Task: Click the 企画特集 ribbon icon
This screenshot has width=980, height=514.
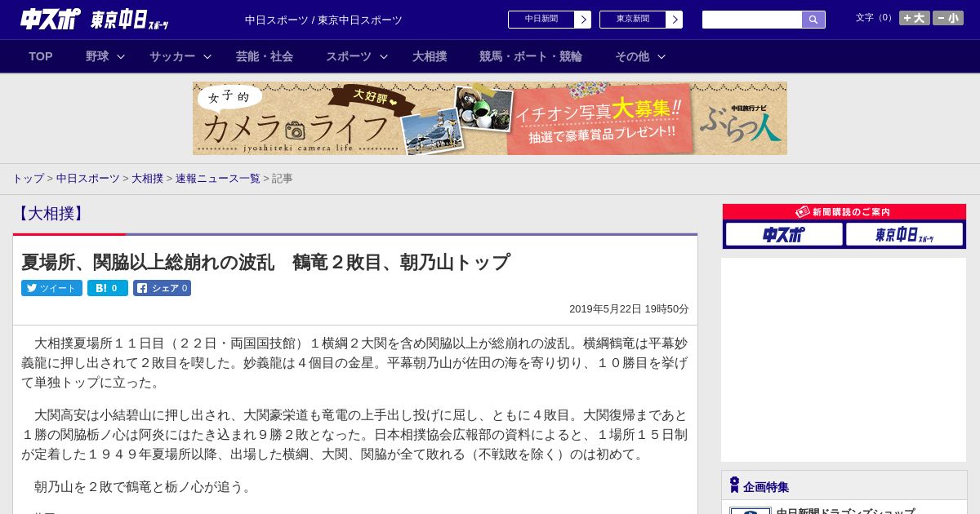Action: pos(734,485)
